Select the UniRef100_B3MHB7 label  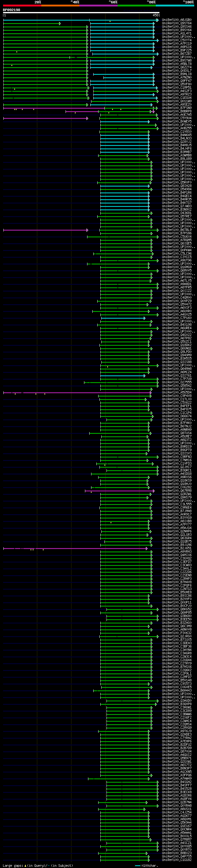point(177,152)
